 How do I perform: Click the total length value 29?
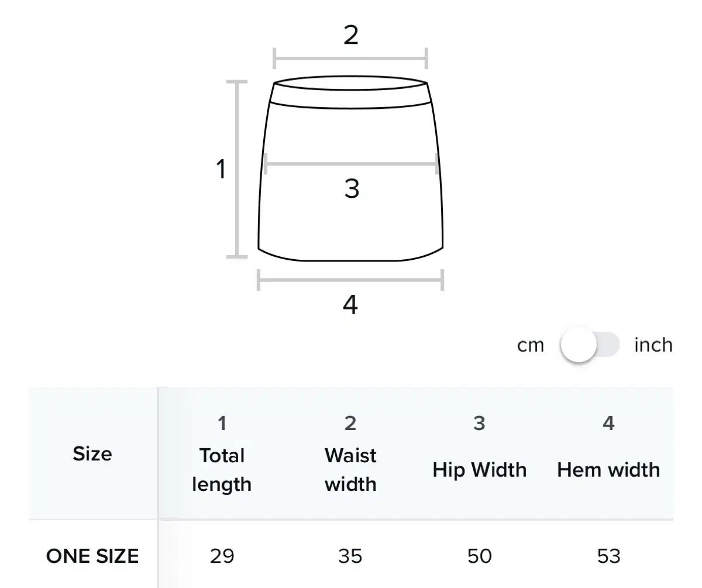click(222, 556)
